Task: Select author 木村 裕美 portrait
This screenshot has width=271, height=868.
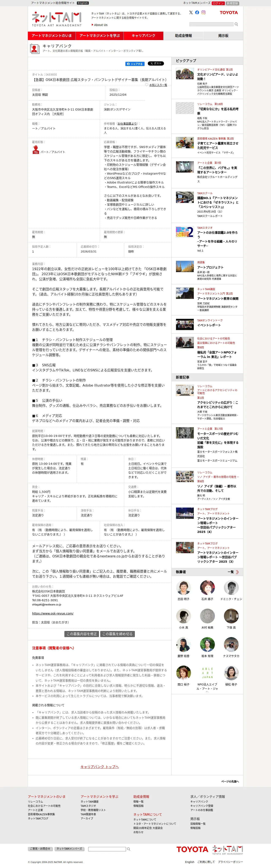Action: tap(207, 616)
